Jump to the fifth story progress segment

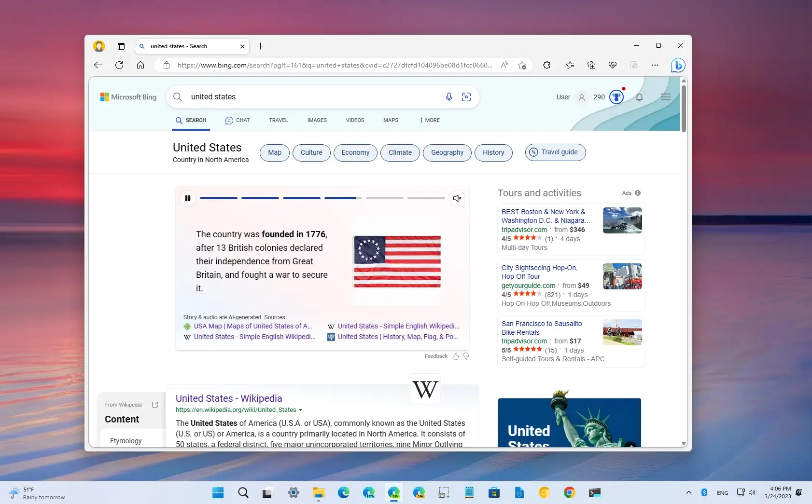click(384, 198)
